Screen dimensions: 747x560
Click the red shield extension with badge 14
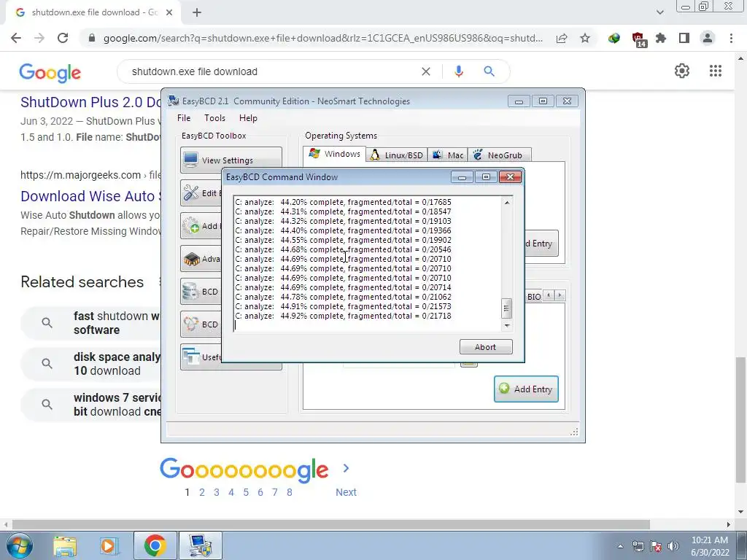pos(638,39)
